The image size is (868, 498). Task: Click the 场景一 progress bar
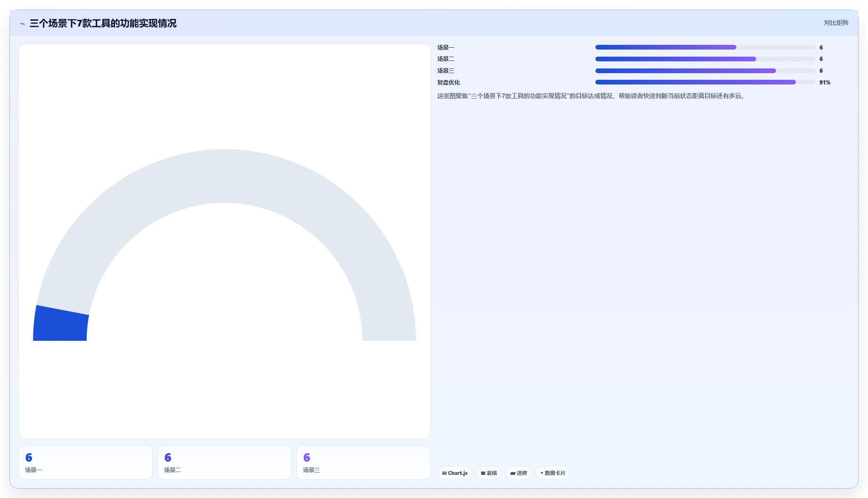coord(705,47)
